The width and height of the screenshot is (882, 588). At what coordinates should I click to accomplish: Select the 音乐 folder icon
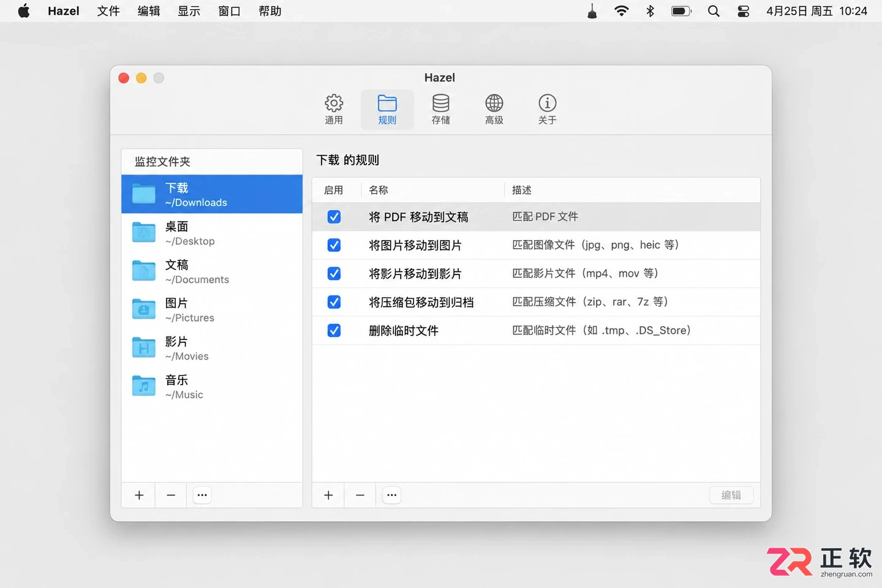(x=144, y=386)
